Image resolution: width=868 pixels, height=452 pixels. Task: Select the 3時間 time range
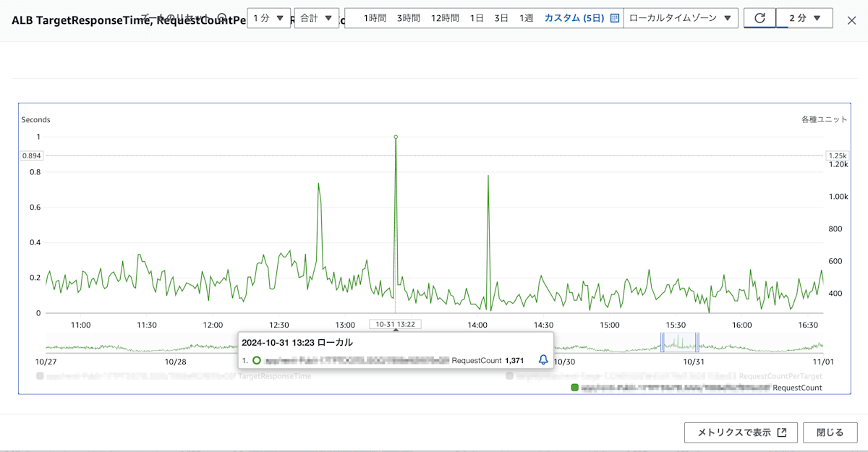(x=409, y=18)
